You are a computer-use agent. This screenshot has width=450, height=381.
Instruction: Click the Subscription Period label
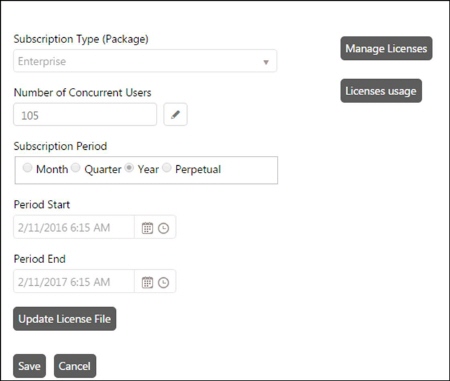pos(60,146)
